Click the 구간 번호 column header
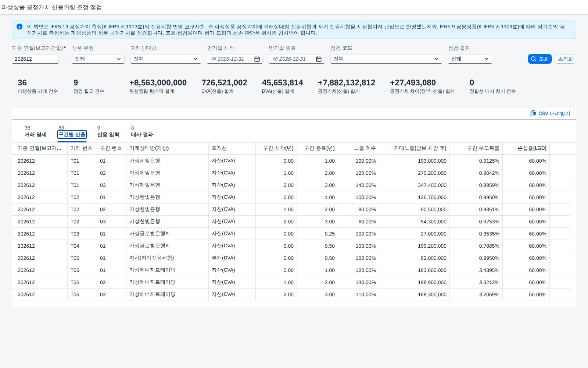588x368 pixels. point(111,148)
